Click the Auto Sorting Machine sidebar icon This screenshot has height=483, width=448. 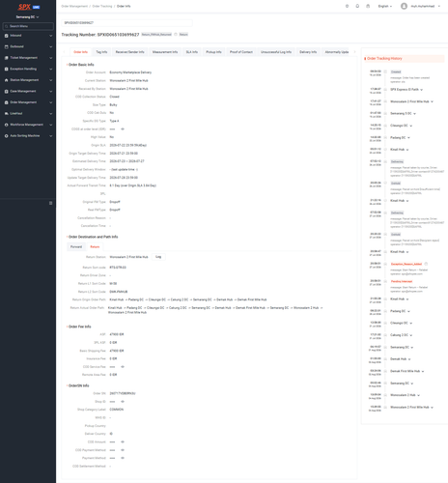7,136
